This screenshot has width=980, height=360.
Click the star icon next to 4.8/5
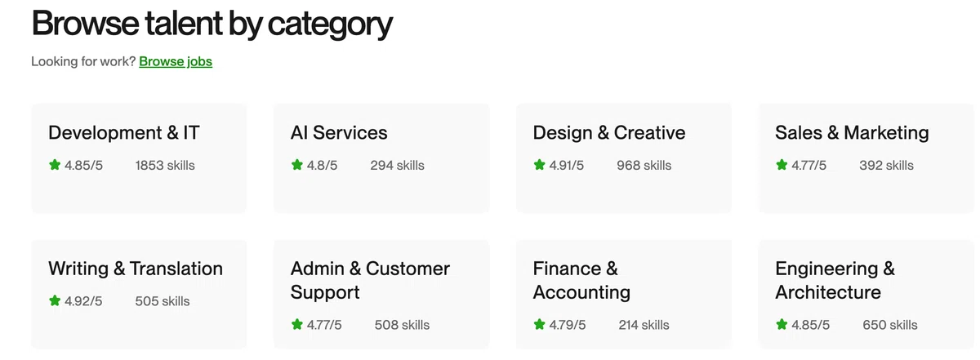[x=297, y=165]
